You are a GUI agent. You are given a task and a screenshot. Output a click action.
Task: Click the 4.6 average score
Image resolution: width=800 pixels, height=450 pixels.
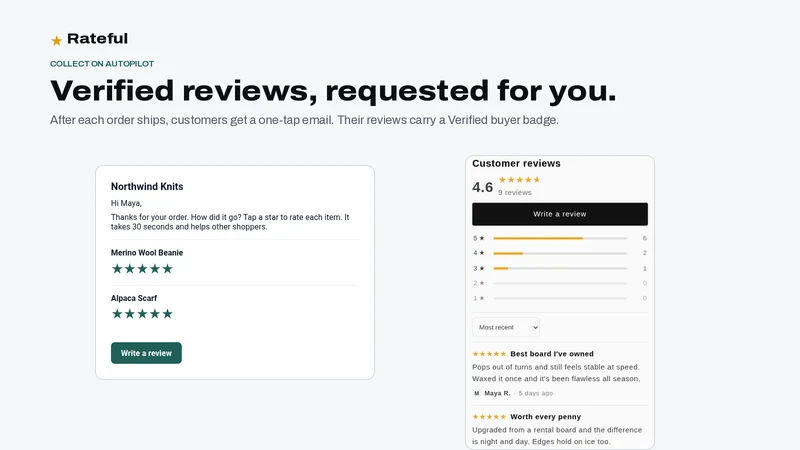coord(483,187)
